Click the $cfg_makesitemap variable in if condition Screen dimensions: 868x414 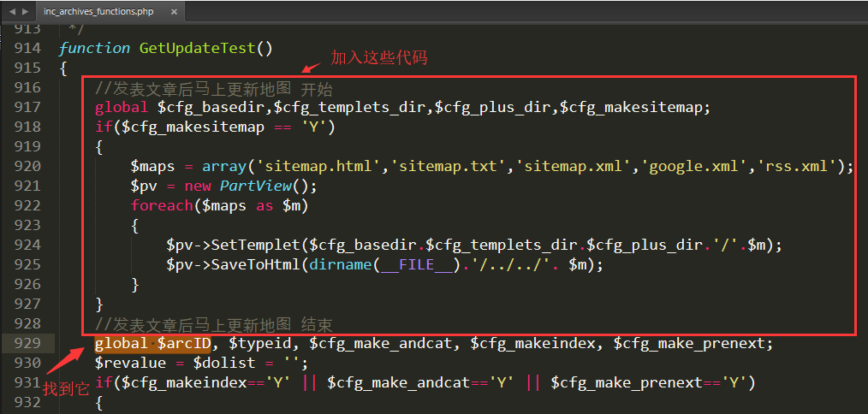pos(193,127)
